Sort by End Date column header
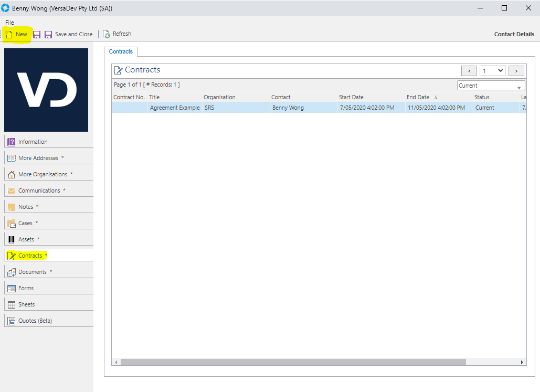 [x=418, y=97]
